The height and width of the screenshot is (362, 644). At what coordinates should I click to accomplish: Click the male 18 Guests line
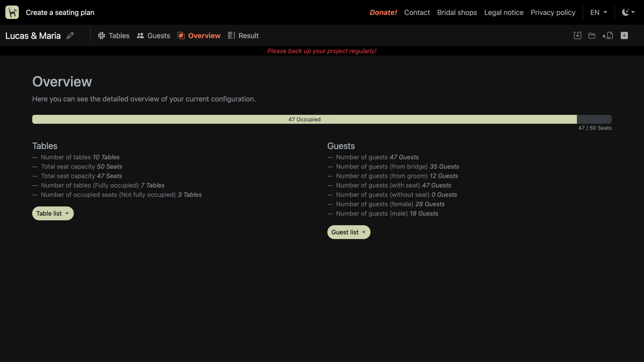pyautogui.click(x=387, y=213)
